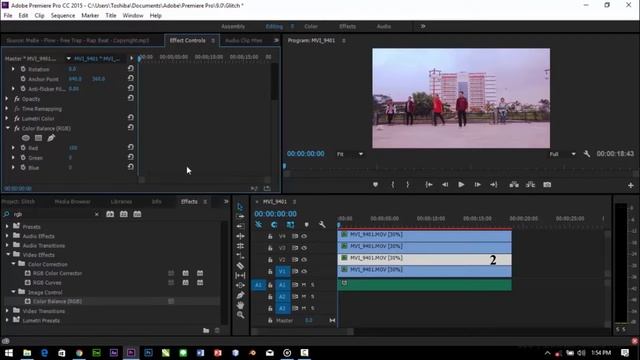Mute audio track A1

(x=304, y=284)
